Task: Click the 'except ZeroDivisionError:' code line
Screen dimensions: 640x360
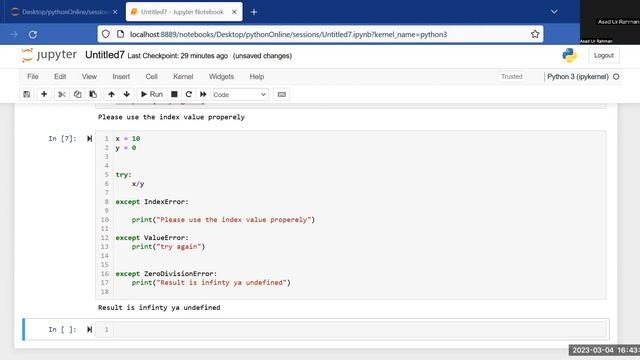Action: click(166, 273)
